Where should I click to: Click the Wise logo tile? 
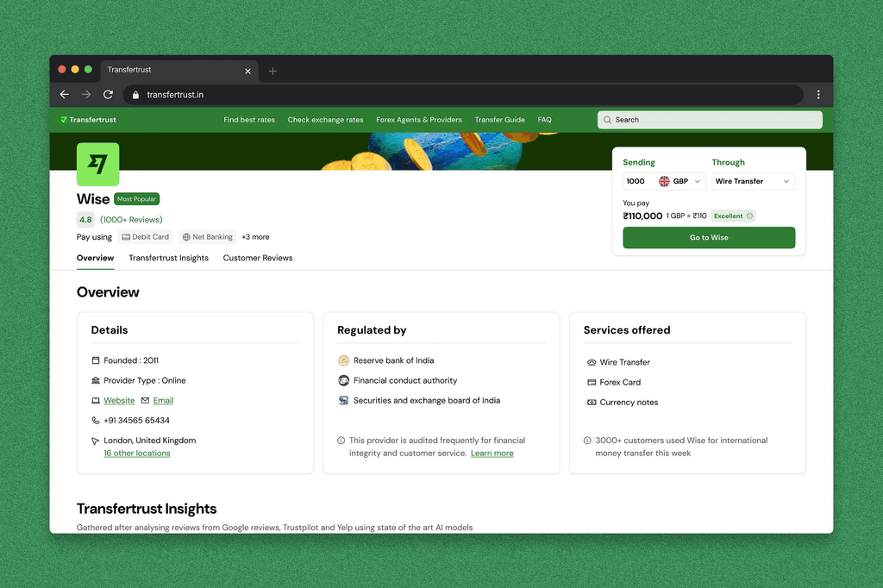[x=98, y=164]
